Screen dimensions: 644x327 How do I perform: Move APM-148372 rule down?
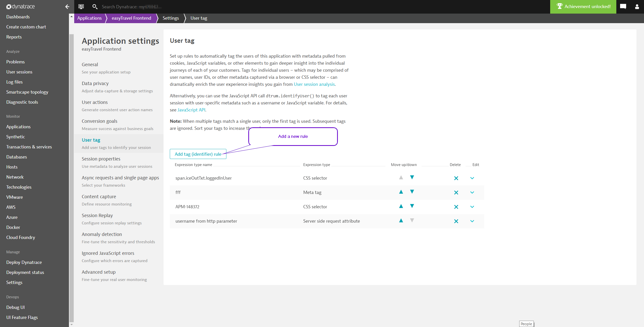(412, 206)
